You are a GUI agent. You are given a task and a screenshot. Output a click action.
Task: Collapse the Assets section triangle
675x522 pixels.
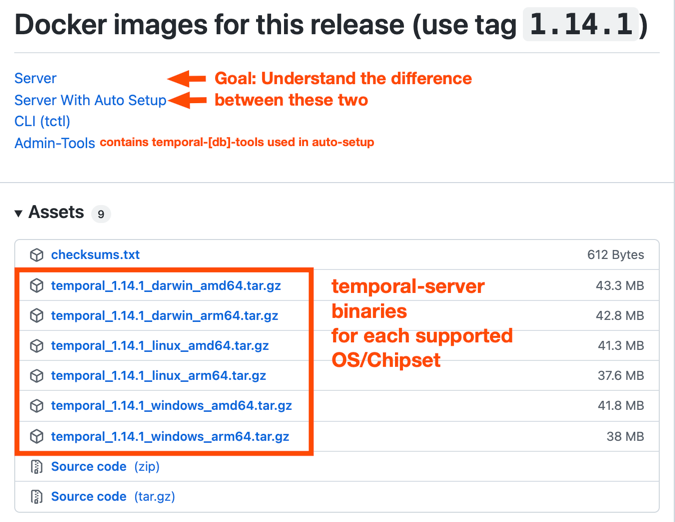point(18,213)
